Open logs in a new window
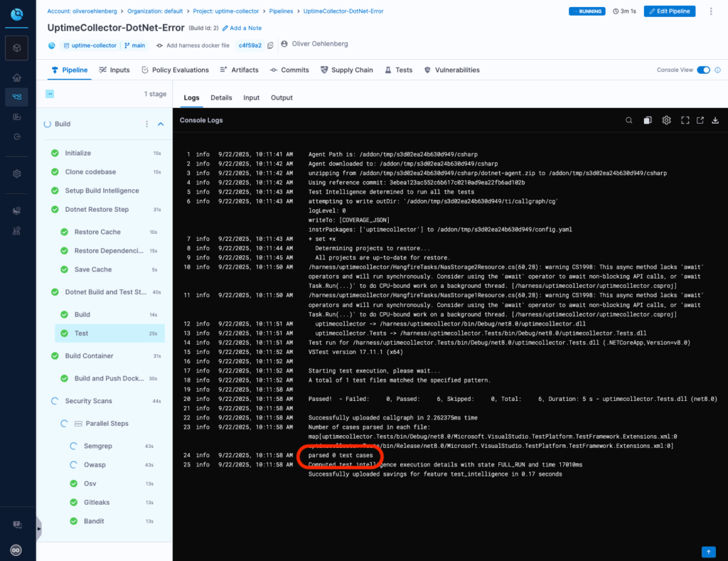Image resolution: width=728 pixels, height=561 pixels. coord(700,120)
